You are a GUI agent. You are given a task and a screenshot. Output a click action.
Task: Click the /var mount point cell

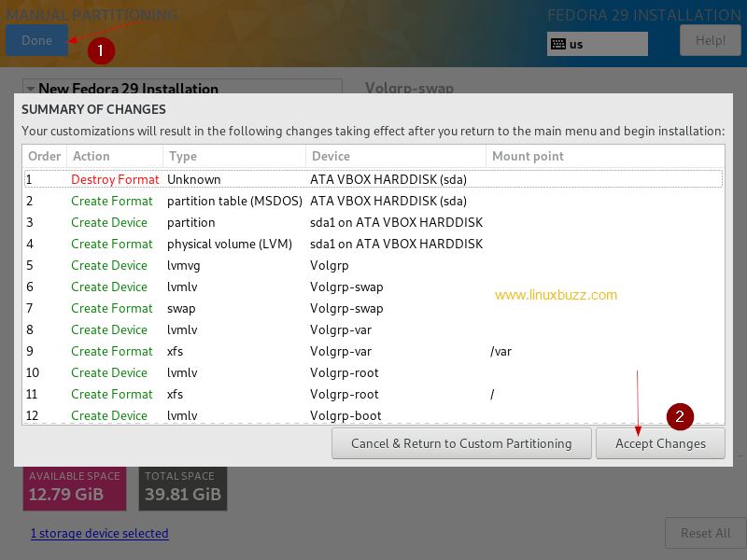point(500,352)
